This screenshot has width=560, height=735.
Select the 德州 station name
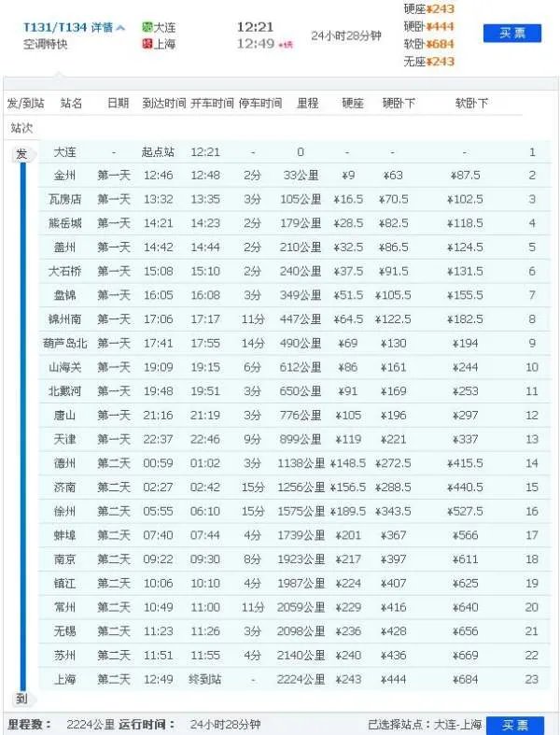64,463
